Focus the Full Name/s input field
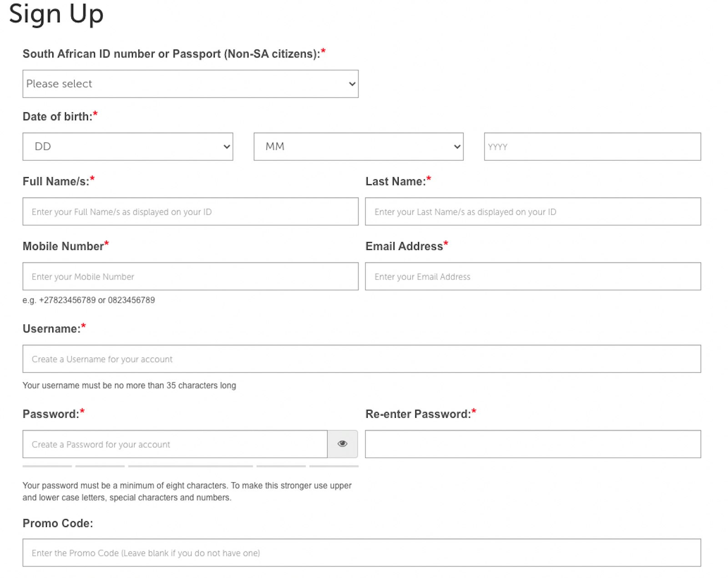Viewport: 728px width, 578px height. tap(190, 212)
